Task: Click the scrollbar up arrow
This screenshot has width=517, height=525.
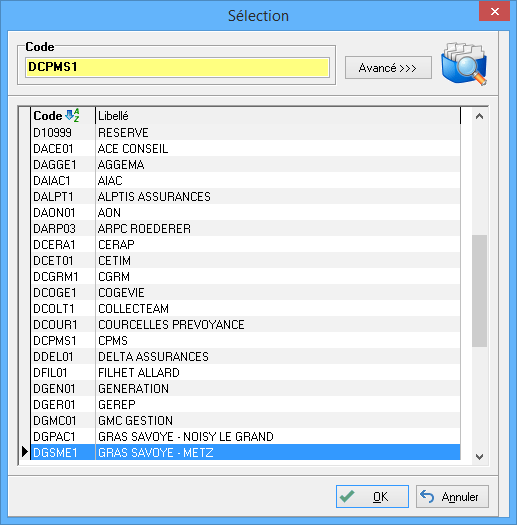Action: 479,116
